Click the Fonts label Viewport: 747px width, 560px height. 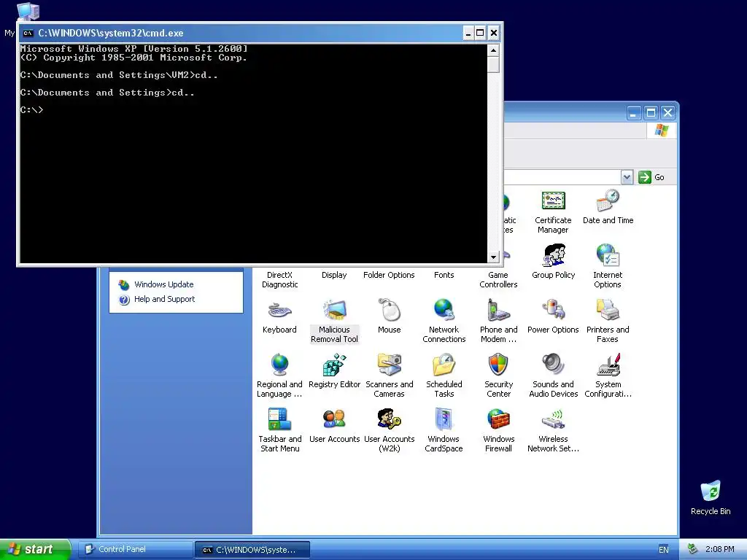click(444, 275)
